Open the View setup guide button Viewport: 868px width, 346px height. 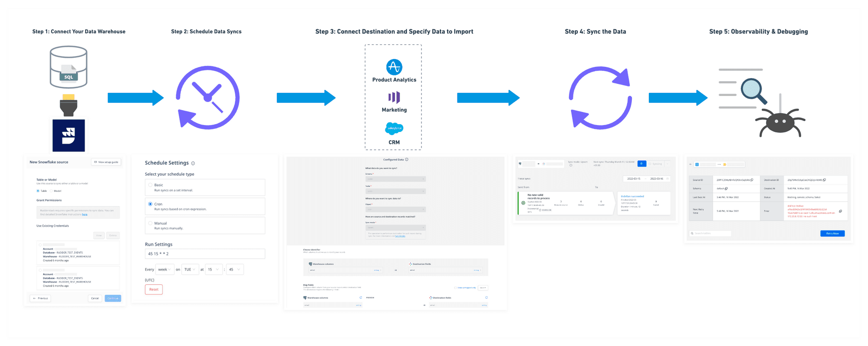[x=106, y=162]
